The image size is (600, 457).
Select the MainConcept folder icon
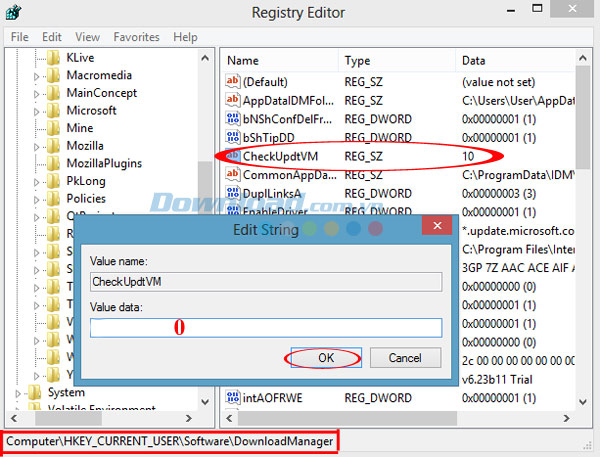tap(54, 93)
